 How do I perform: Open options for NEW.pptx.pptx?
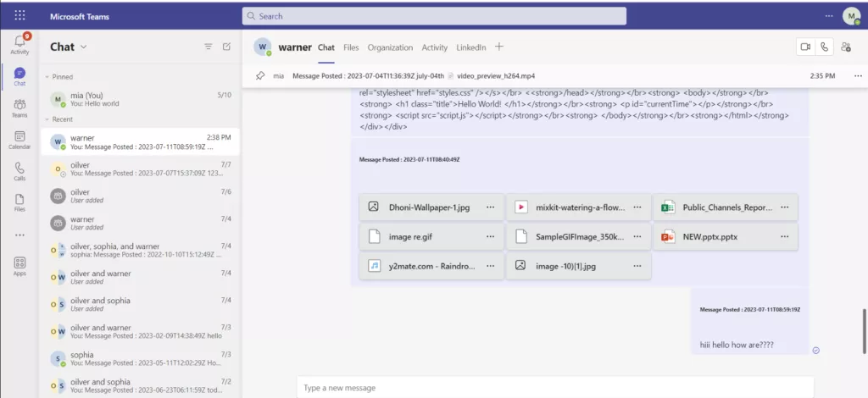point(784,236)
